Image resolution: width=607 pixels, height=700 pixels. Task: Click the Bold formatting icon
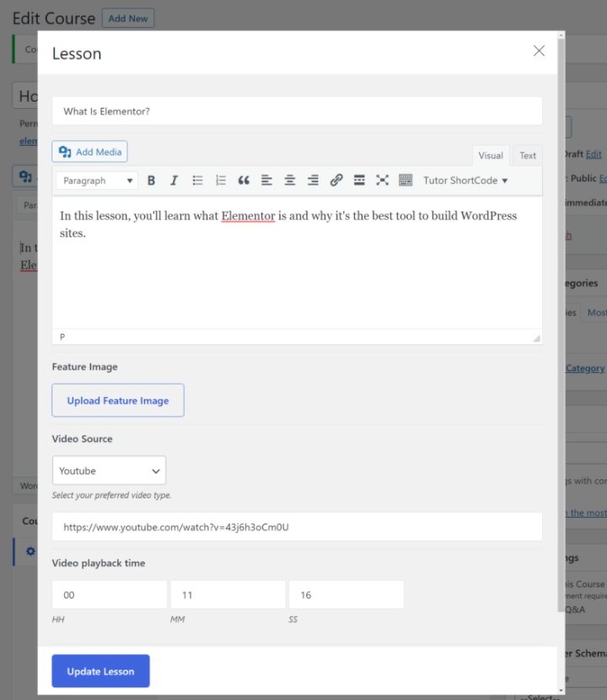pyautogui.click(x=152, y=180)
